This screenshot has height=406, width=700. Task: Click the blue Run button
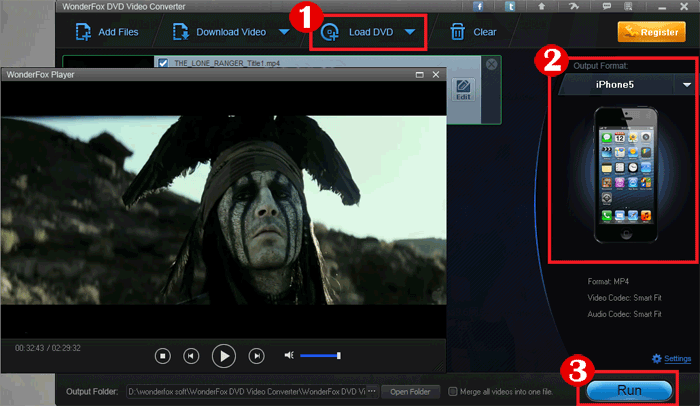(x=629, y=390)
